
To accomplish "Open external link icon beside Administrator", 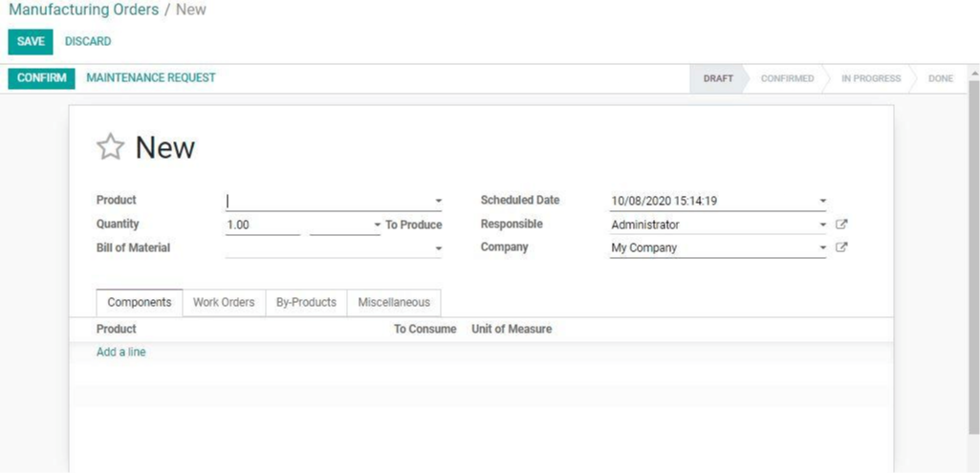I will (x=841, y=225).
